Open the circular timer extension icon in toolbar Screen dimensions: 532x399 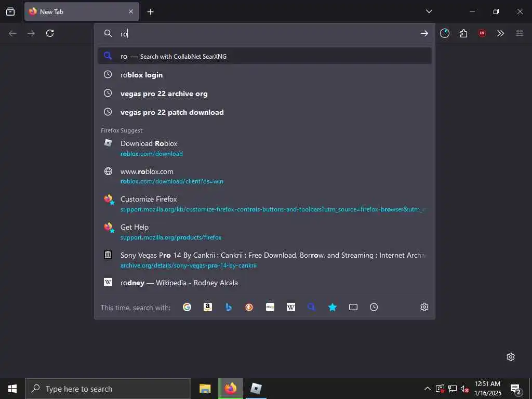[445, 33]
